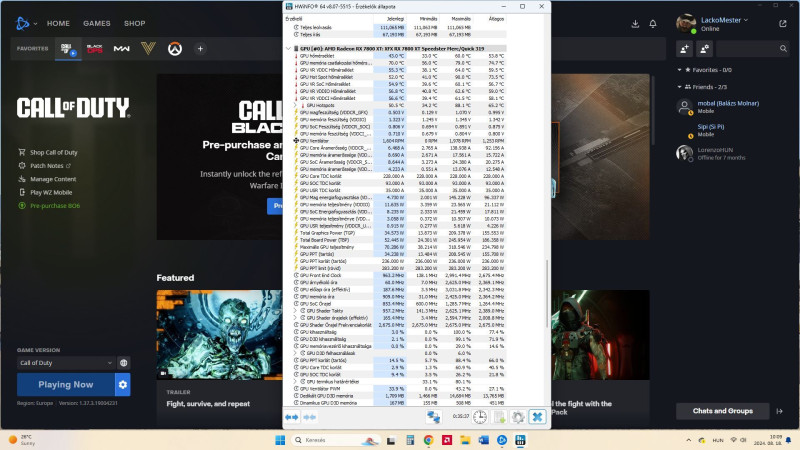This screenshot has width=800, height=450.
Task: Open HWiNFO remote network connection icon
Action: point(433,417)
